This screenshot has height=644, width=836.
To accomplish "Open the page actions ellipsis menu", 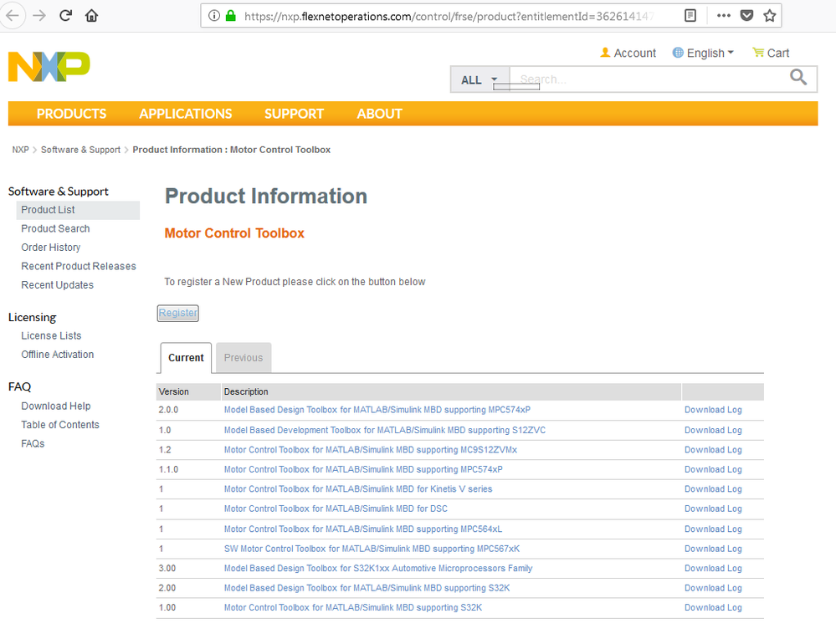I will (x=724, y=15).
